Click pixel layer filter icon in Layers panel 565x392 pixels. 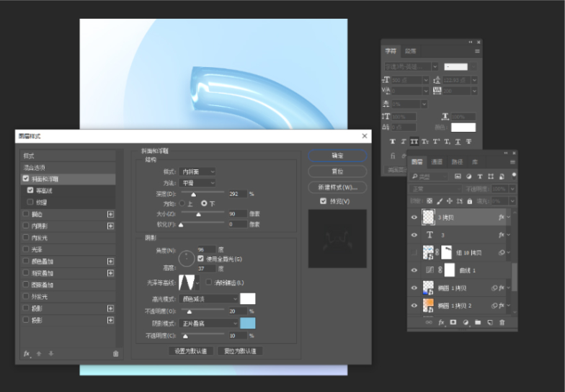click(x=458, y=177)
